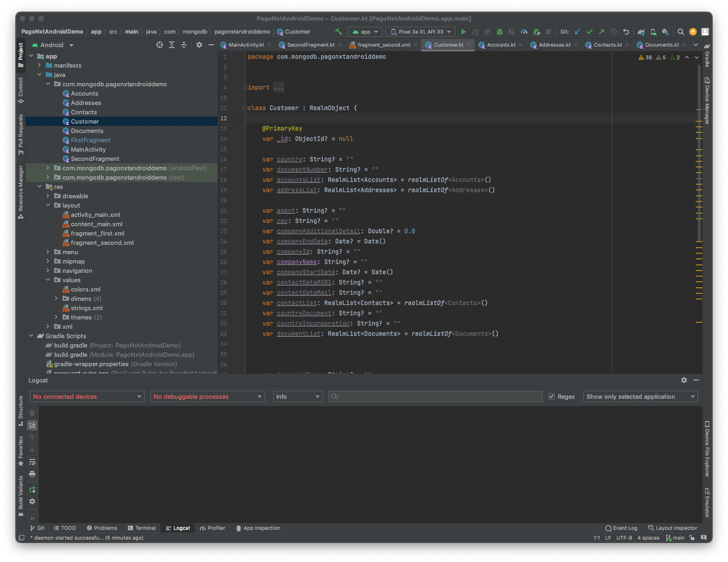Toggle Scroll to the End in Logcat
This screenshot has width=728, height=562.
click(32, 425)
